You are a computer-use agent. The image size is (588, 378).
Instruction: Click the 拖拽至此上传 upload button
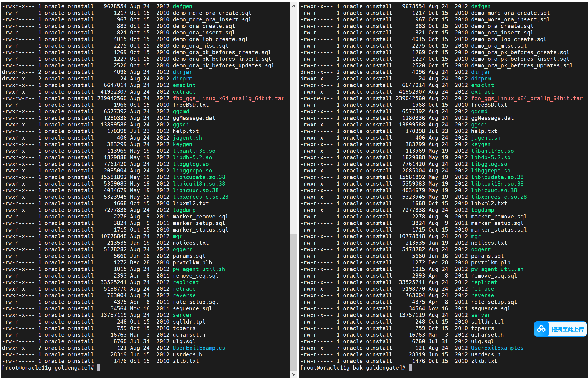(567, 329)
